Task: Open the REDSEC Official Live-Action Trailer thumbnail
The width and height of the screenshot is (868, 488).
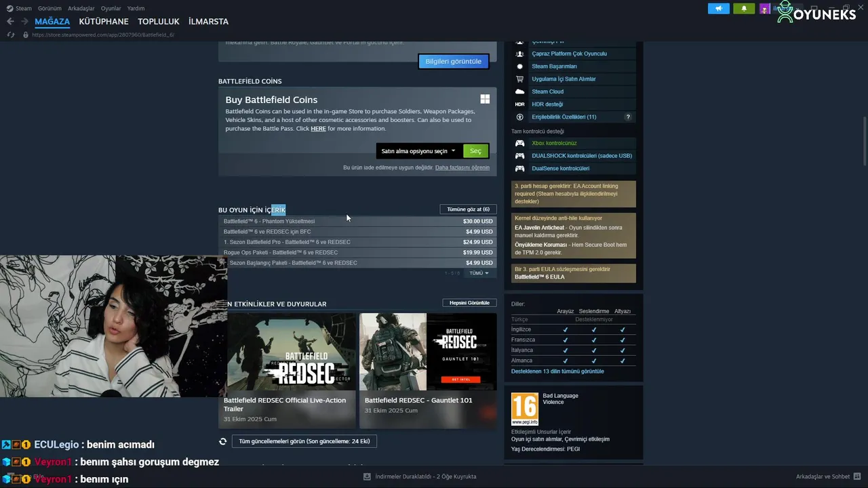Action: [x=290, y=352]
